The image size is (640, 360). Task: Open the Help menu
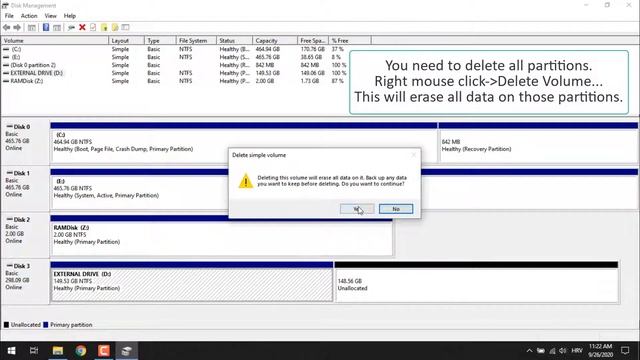[70, 16]
